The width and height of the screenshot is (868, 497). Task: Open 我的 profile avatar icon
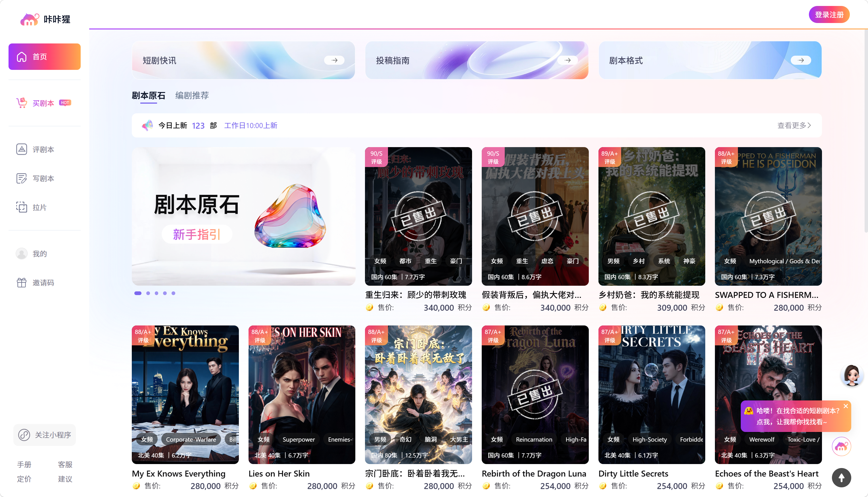[x=22, y=254]
